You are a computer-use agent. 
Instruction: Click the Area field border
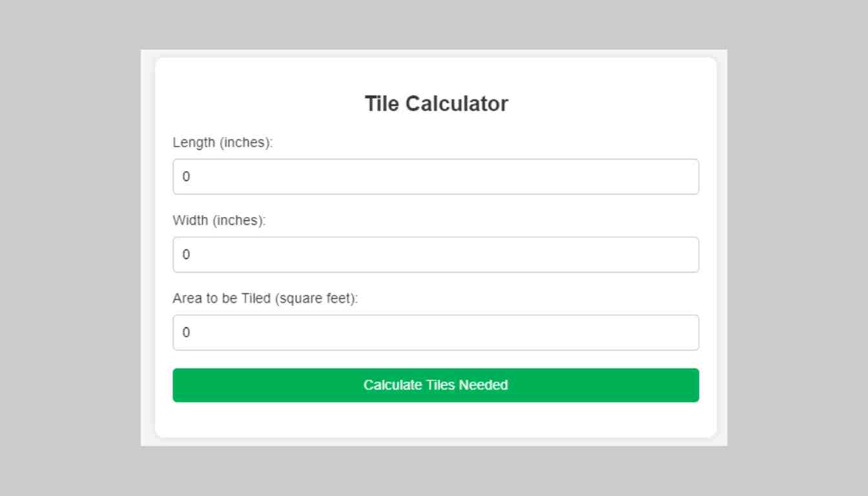pos(436,316)
